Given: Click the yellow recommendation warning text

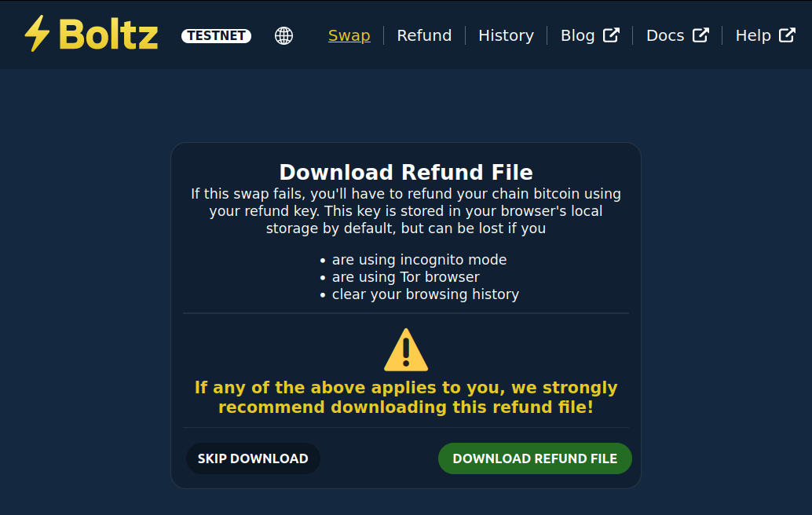Looking at the screenshot, I should click(406, 397).
